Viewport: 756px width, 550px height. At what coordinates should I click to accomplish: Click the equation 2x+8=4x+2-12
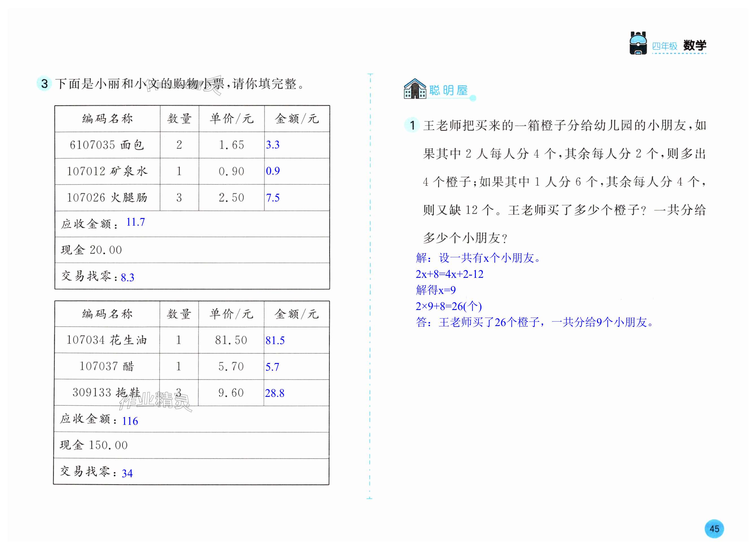[x=449, y=274]
